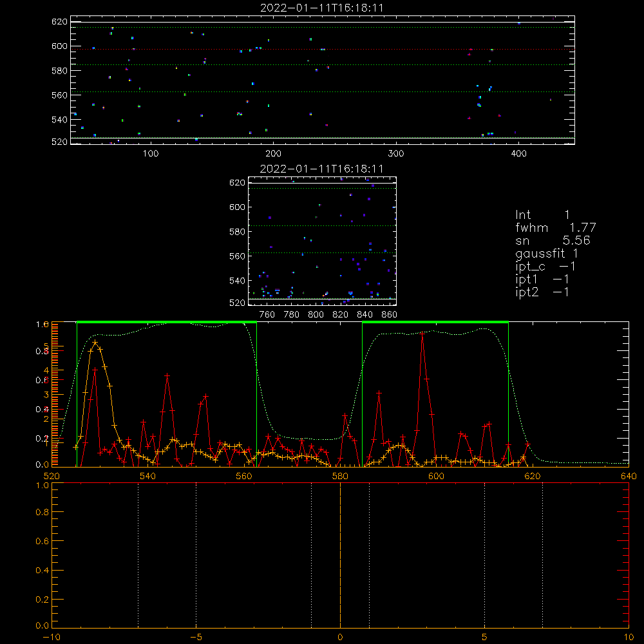
Task: Click x-axis label 100 on top image
Action: 151,154
